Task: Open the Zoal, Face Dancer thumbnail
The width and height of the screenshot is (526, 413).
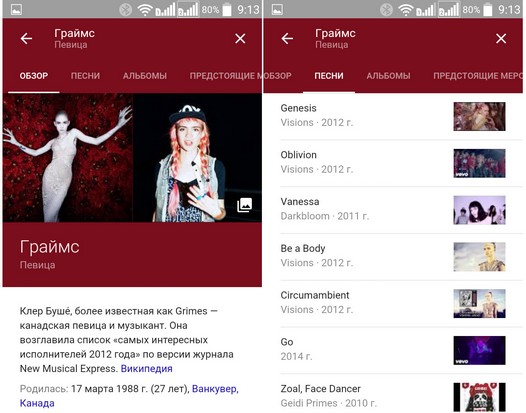Action: [479, 397]
